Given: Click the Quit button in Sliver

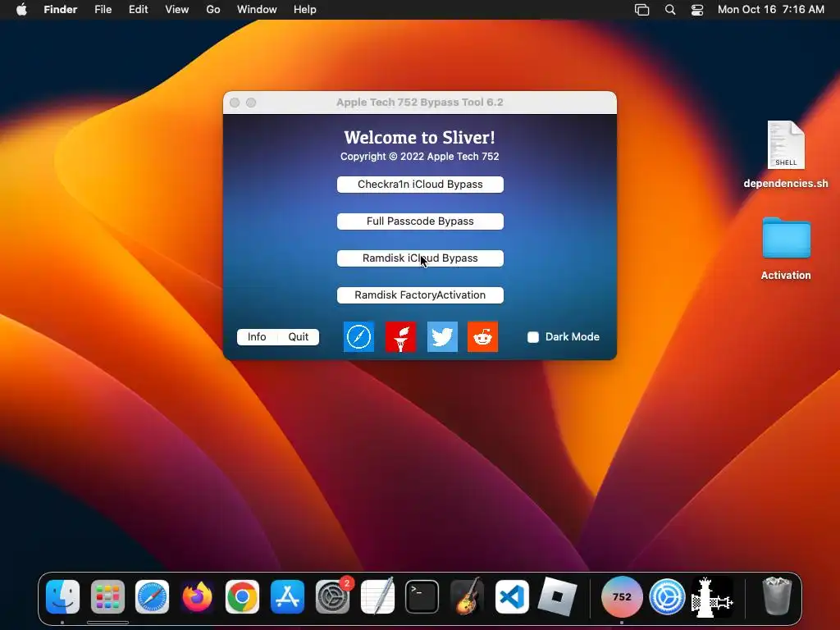Looking at the screenshot, I should [x=299, y=337].
